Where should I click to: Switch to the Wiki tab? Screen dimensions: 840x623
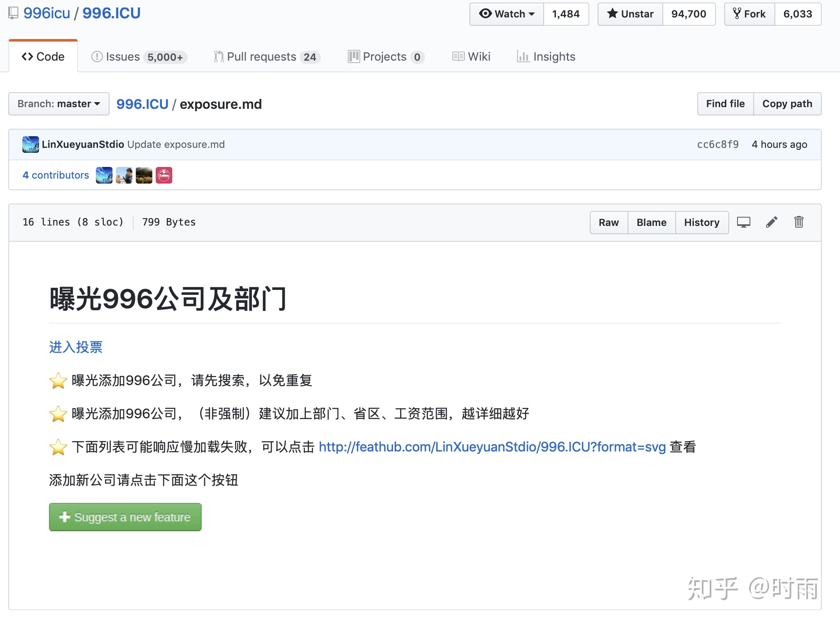[471, 56]
